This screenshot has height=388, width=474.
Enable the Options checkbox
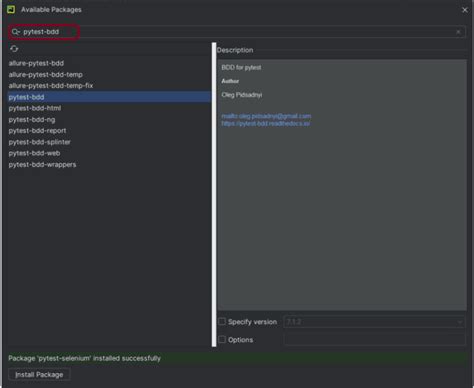click(222, 340)
